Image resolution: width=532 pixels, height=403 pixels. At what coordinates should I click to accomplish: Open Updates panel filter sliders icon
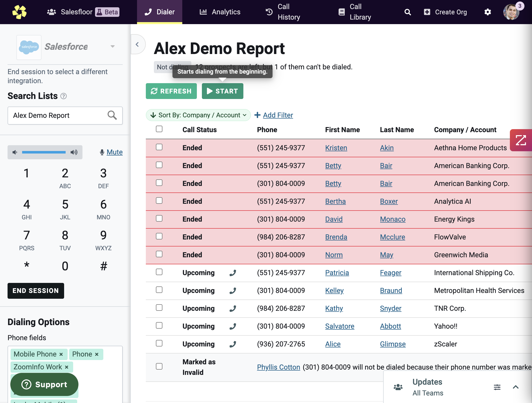[x=497, y=387]
